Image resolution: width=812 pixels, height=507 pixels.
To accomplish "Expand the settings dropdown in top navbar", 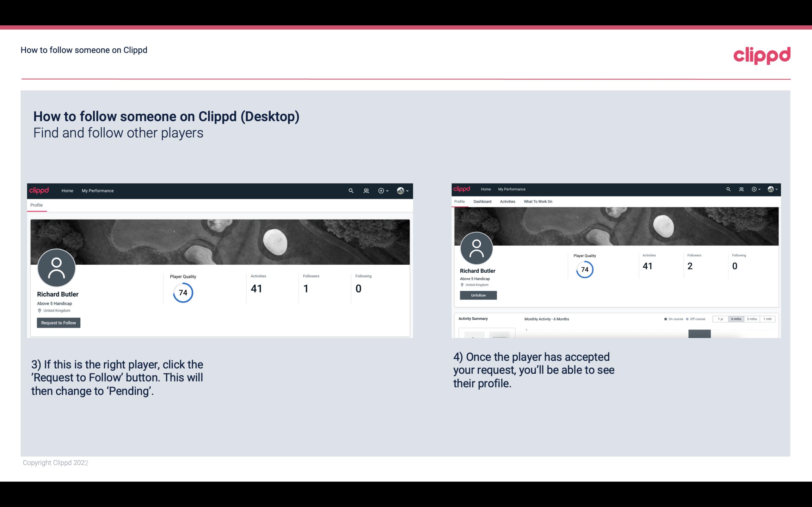I will point(403,190).
